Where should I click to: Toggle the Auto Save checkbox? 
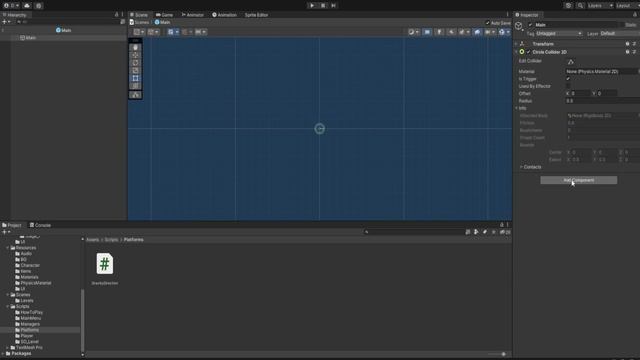click(x=487, y=23)
